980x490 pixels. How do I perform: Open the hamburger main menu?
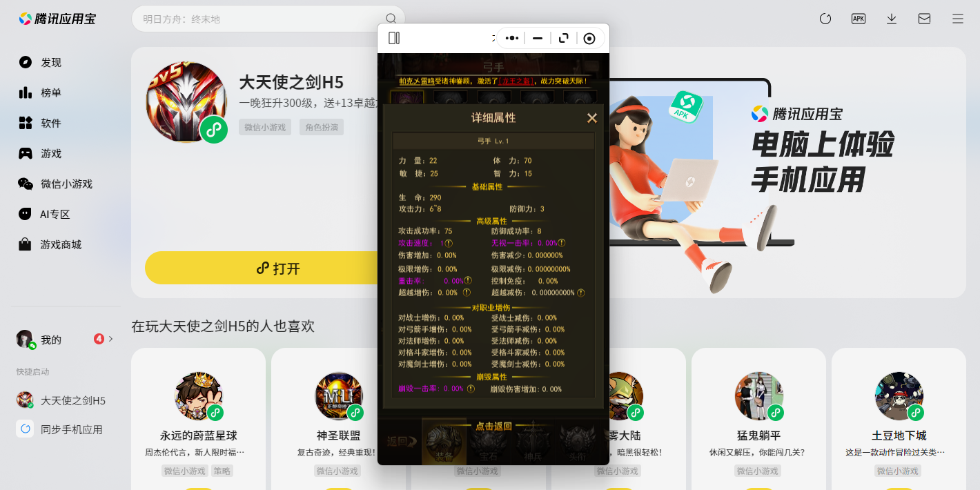pyautogui.click(x=958, y=19)
